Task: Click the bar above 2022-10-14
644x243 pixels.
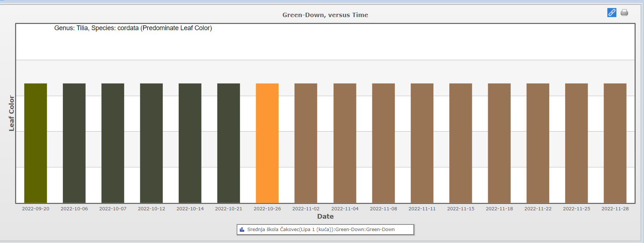Action: (190, 143)
